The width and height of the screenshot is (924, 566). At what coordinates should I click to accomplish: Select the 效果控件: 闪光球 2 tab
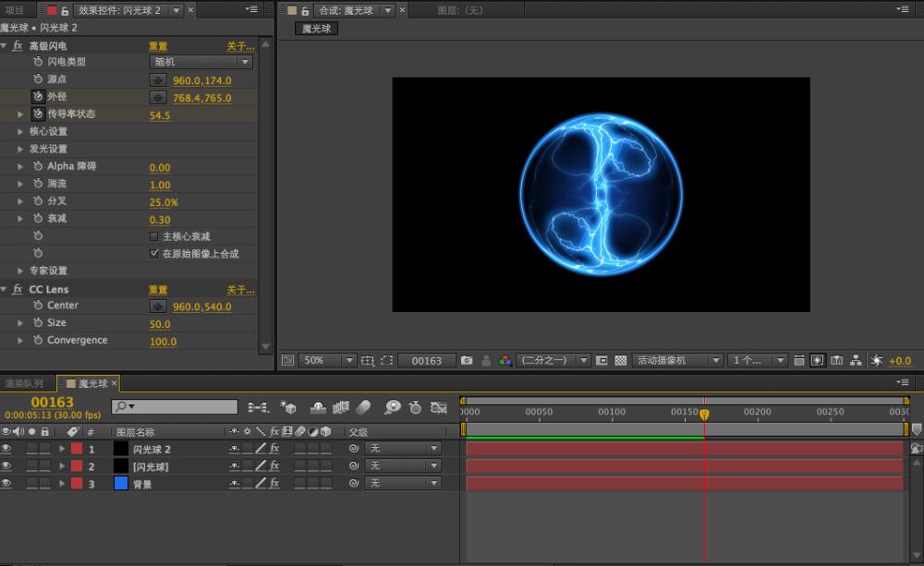point(119,10)
